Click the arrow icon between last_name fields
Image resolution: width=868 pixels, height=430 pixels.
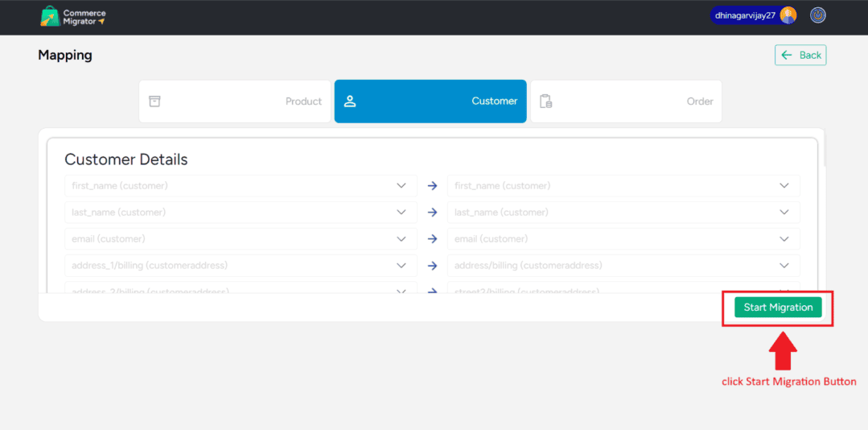432,213
